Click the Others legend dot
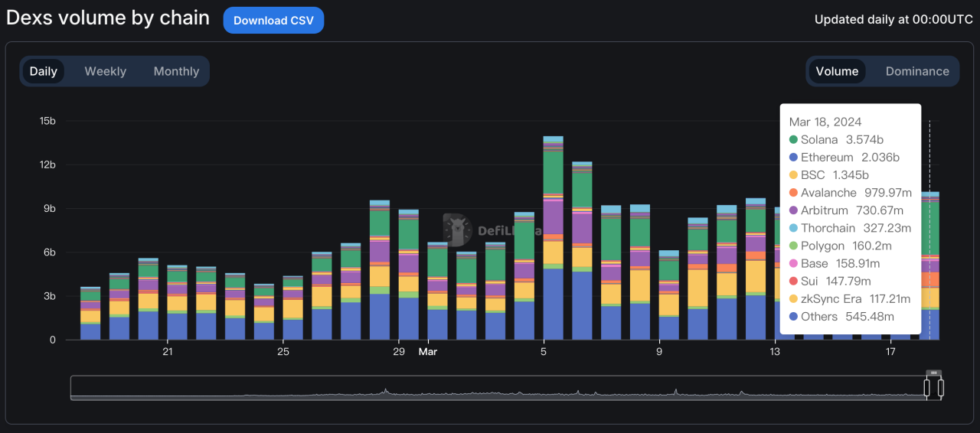Screen dimensions: 980x433 (793, 316)
